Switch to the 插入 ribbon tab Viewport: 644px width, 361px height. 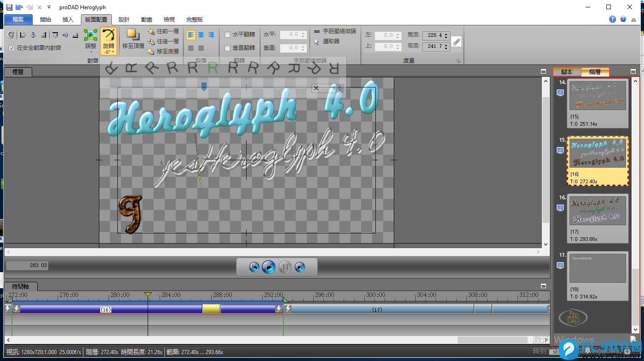pos(68,19)
